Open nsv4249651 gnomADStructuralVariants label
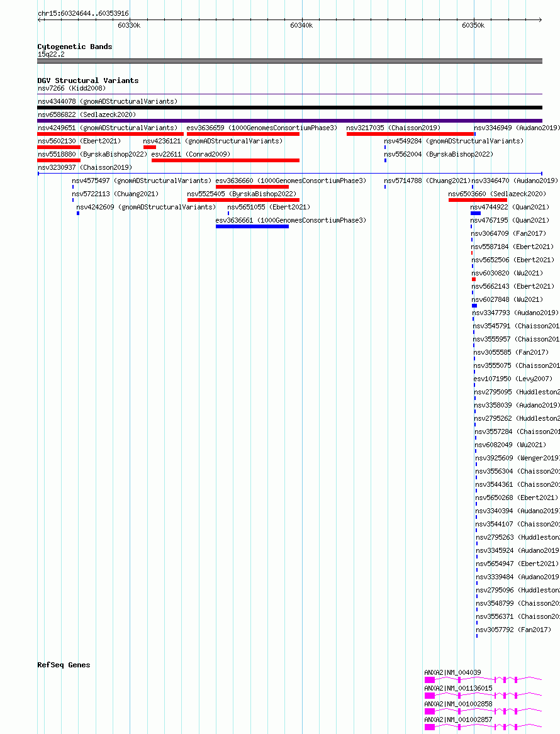 pyautogui.click(x=108, y=128)
